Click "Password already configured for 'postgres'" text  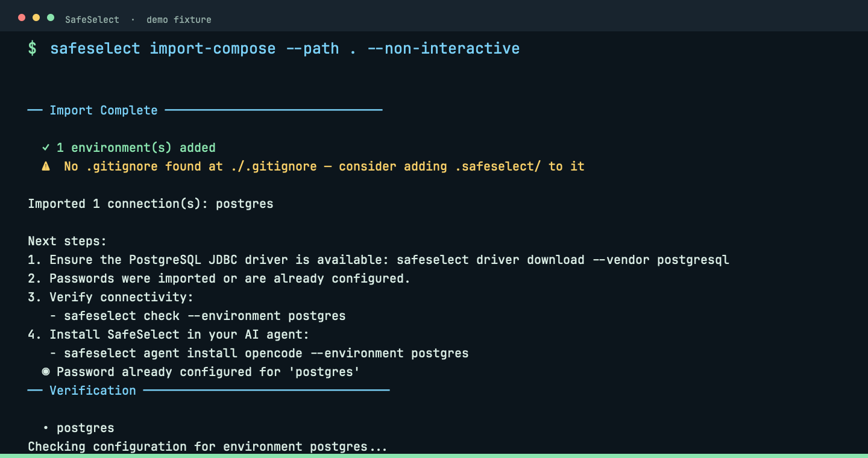pyautogui.click(x=209, y=372)
